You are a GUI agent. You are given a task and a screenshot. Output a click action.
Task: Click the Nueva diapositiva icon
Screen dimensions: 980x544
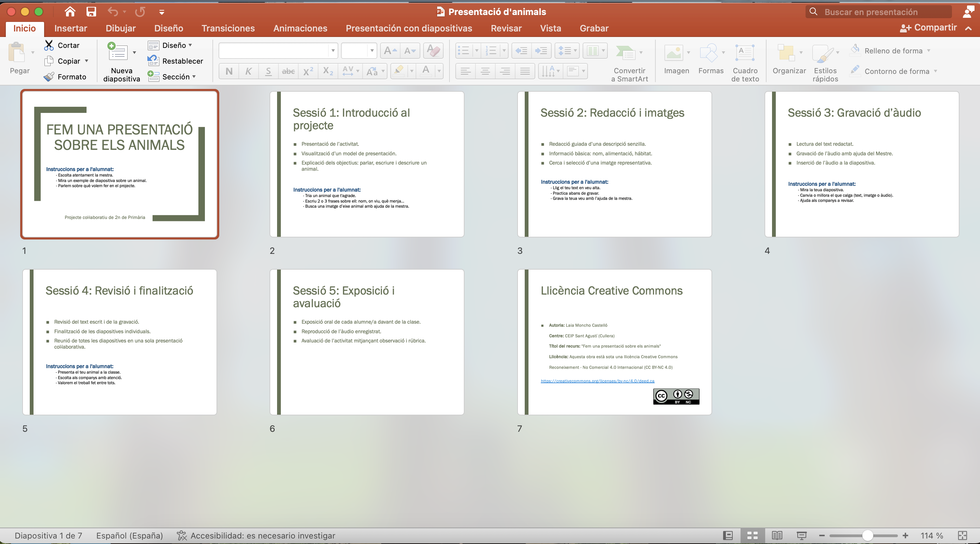click(118, 52)
